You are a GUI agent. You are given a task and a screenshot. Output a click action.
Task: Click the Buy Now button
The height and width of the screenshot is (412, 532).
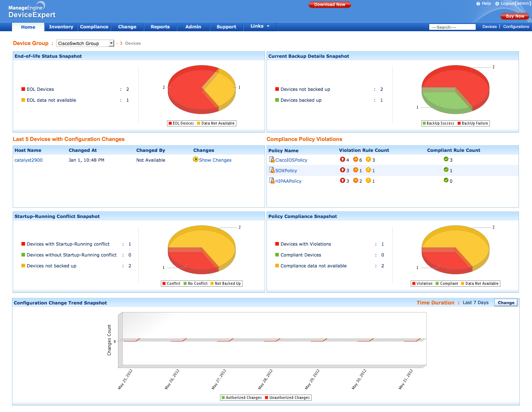[515, 16]
